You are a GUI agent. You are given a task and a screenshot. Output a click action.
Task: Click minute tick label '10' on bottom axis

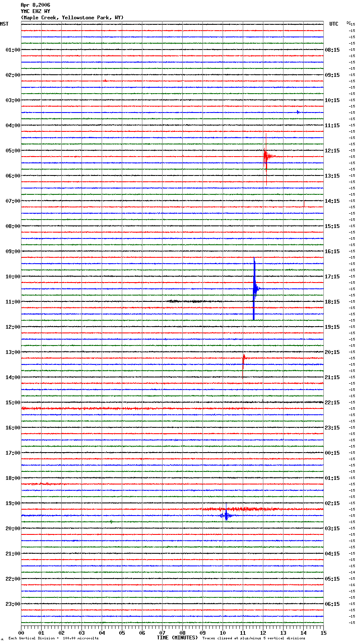point(223,633)
